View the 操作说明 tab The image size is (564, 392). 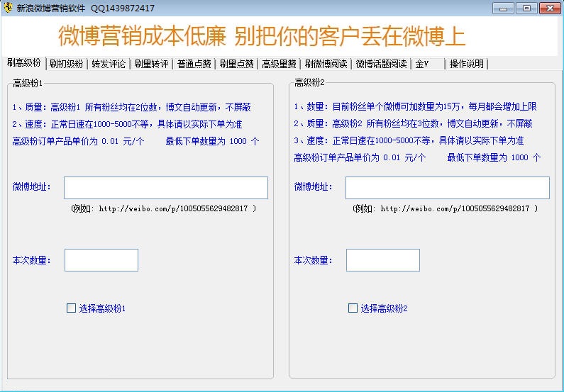tap(467, 64)
